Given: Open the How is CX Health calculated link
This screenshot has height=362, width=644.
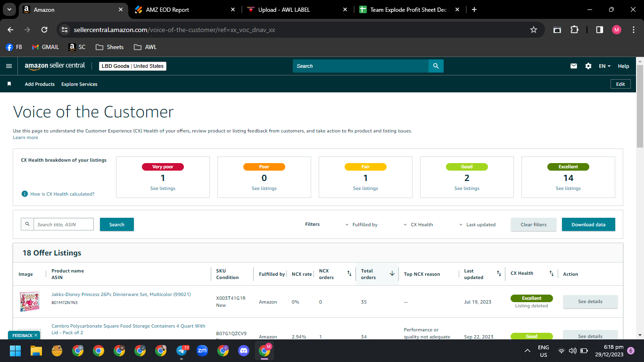Looking at the screenshot, I should [x=62, y=194].
